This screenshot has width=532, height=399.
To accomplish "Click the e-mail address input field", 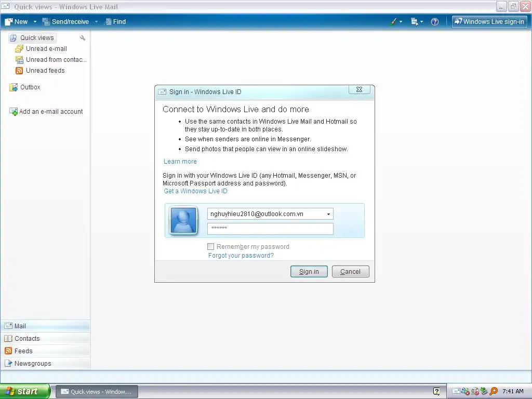I will (270, 214).
